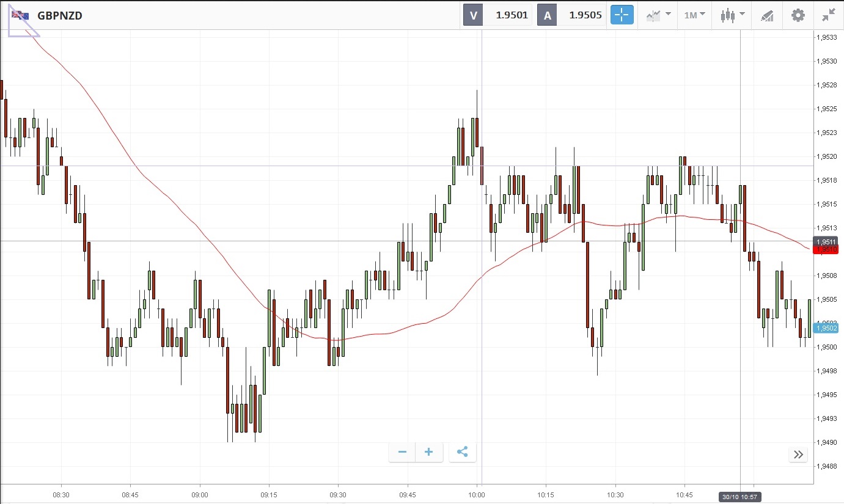Zoom out with the minus button
Image resolution: width=844 pixels, height=504 pixels.
(402, 452)
